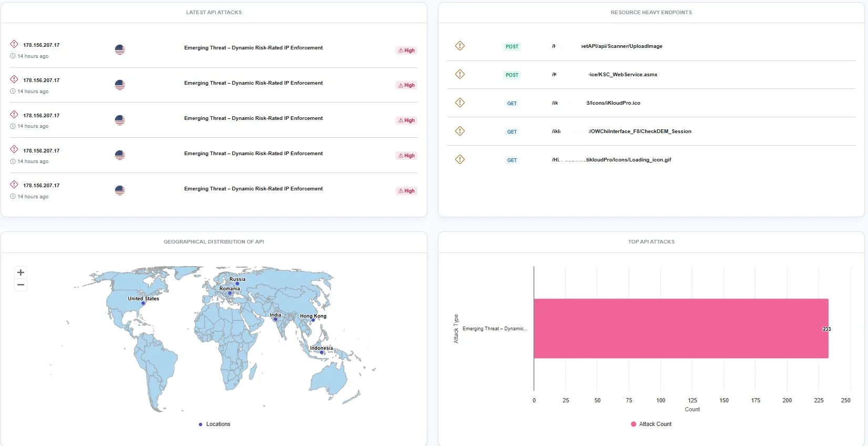Screen dimensions: 868x446
Task: Click the warning diamond icon beside UploadImage endpoint
Action: (460, 46)
